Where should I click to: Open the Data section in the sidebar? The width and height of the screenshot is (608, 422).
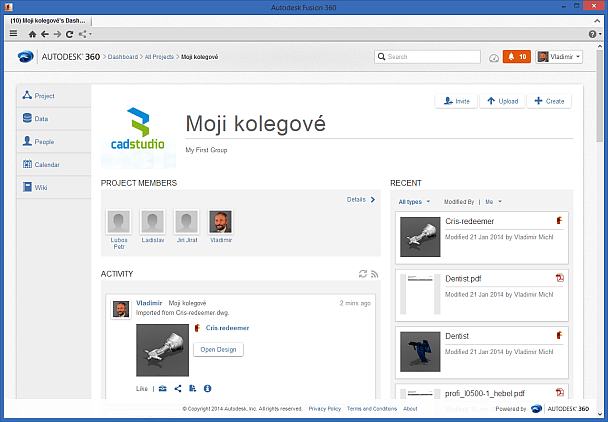54,119
